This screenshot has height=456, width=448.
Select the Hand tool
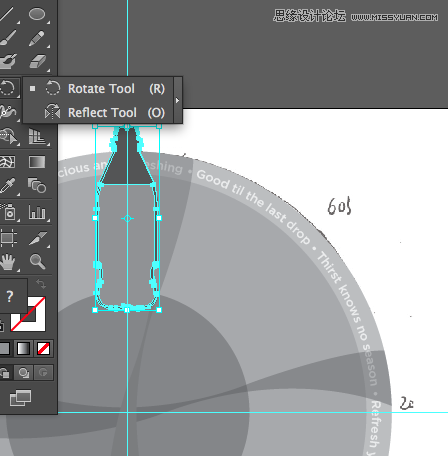[8, 262]
